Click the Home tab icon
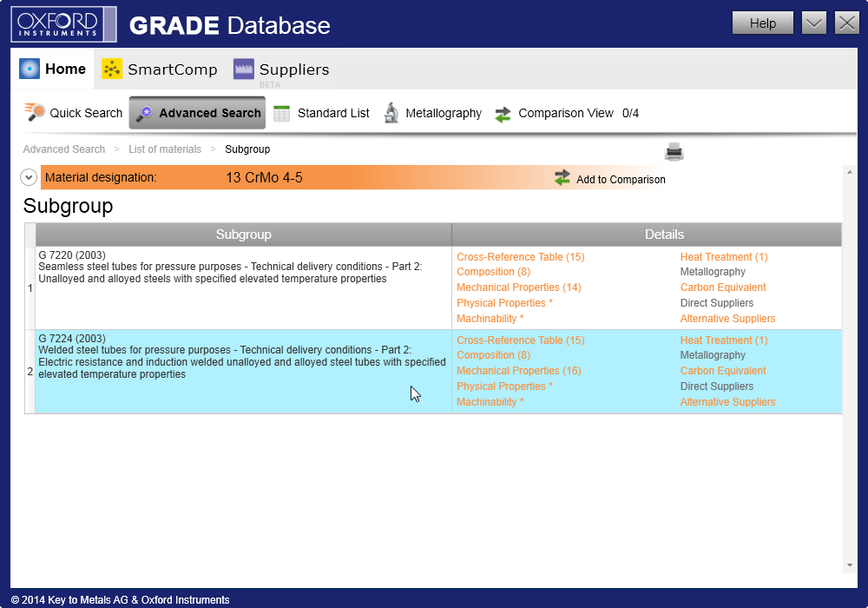This screenshot has width=868, height=608. tap(30, 69)
